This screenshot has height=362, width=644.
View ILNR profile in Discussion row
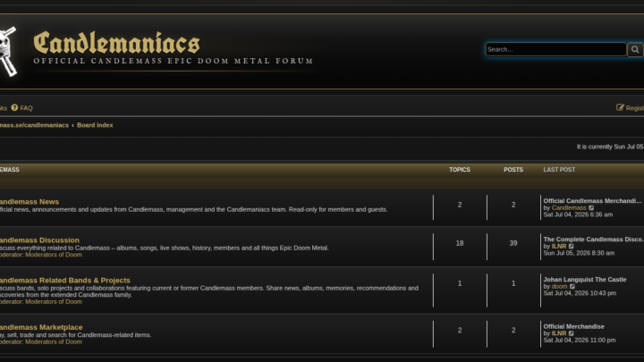558,247
